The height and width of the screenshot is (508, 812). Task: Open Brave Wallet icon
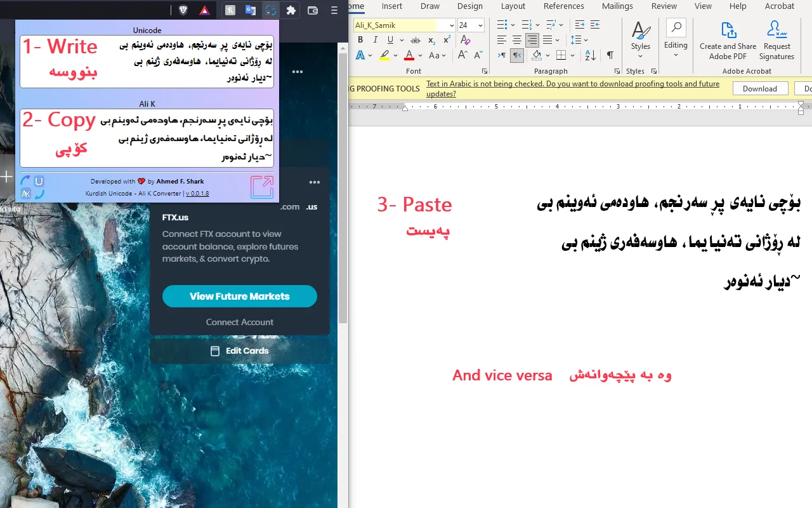click(x=313, y=10)
